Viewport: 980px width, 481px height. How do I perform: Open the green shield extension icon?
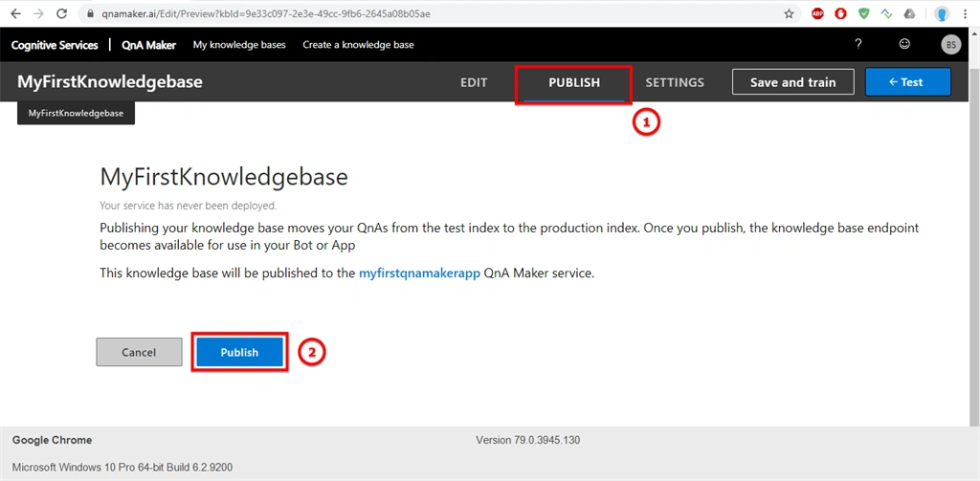click(864, 13)
